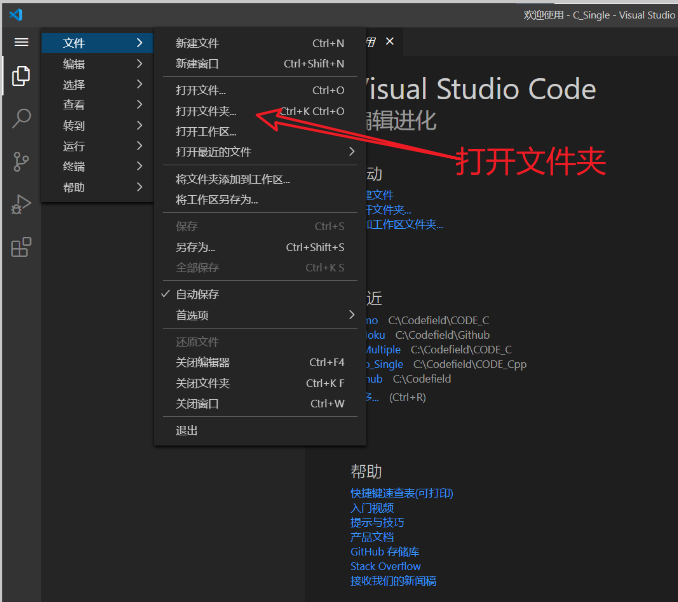Viewport: 678px width, 602px height.
Task: Open 产品文档 help link
Action: (372, 537)
